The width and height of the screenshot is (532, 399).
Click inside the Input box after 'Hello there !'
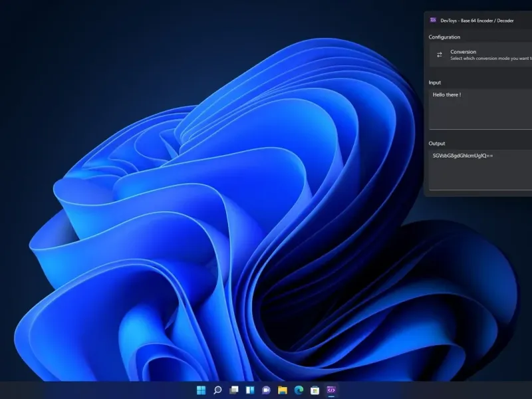(x=480, y=109)
